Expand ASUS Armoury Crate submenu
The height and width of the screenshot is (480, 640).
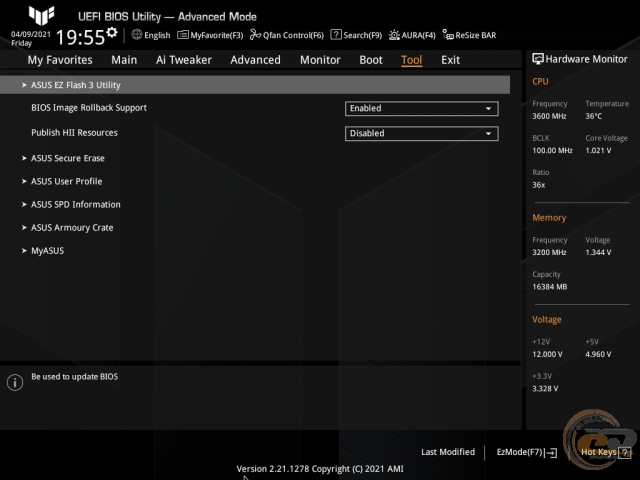click(x=72, y=228)
